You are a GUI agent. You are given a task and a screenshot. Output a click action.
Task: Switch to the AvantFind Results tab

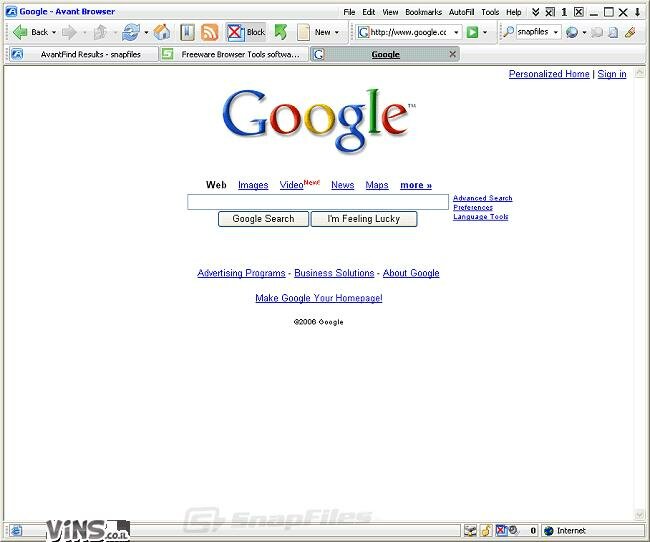[x=82, y=54]
